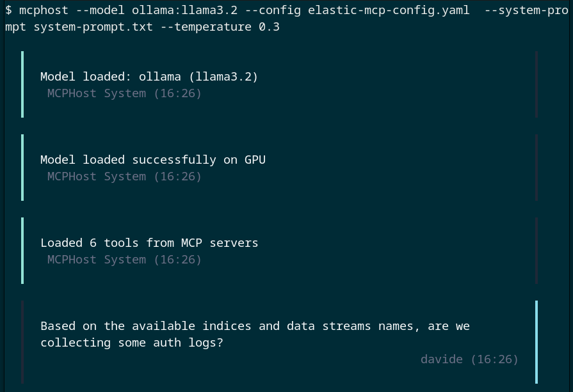The height and width of the screenshot is (392, 573).
Task: Click the MCPHost System timestamp under "Loaded 6 tools"
Action: [124, 260]
